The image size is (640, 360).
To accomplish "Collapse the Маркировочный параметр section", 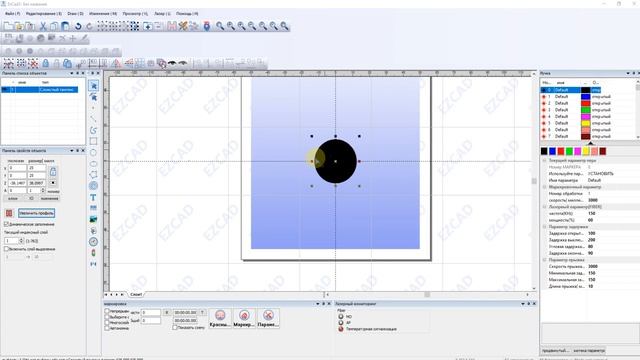I will [544, 187].
